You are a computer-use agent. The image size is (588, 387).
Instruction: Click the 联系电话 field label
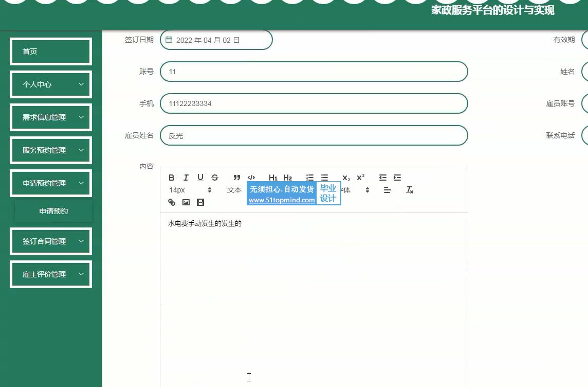pyautogui.click(x=560, y=135)
